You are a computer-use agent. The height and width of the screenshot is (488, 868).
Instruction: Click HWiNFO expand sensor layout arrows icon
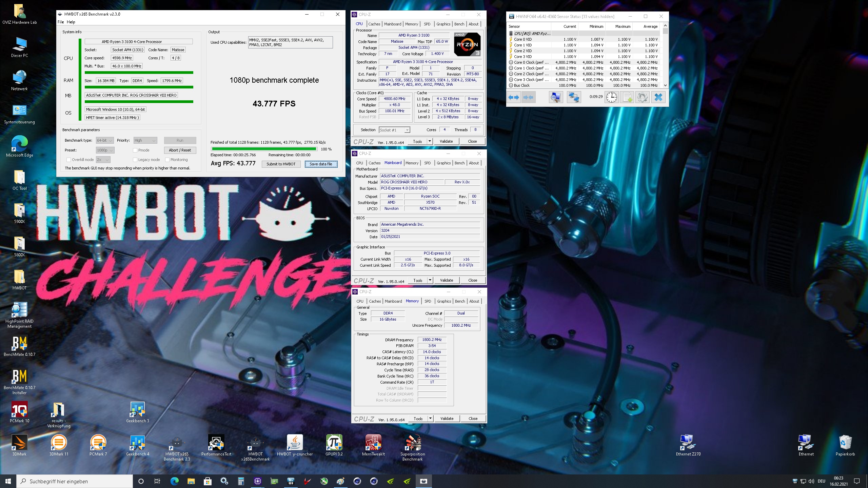point(514,98)
